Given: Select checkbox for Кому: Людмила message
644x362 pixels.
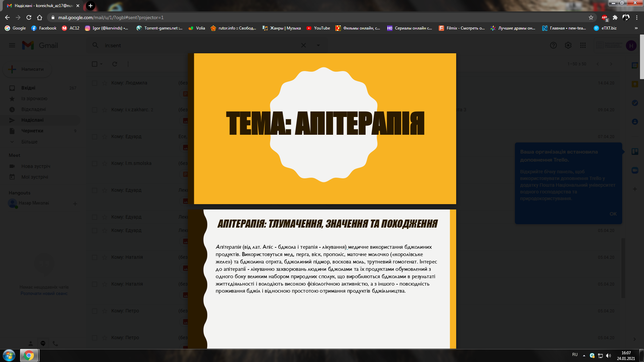Looking at the screenshot, I should coord(95,83).
